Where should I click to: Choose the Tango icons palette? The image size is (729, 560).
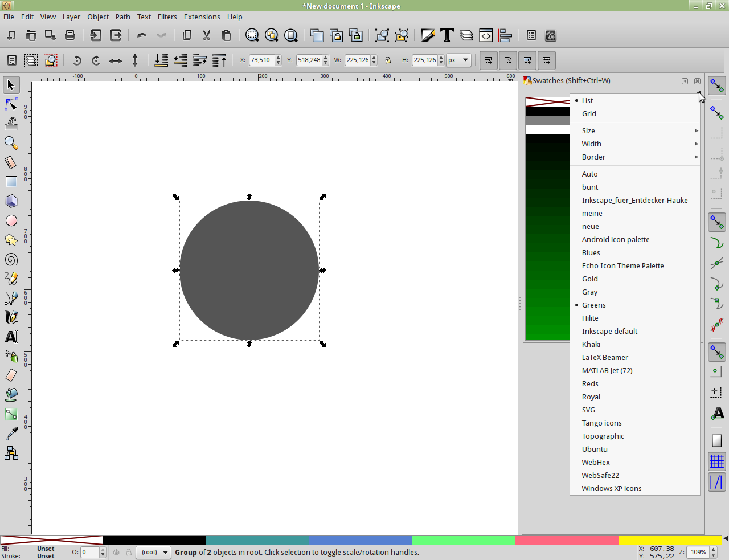click(x=601, y=423)
